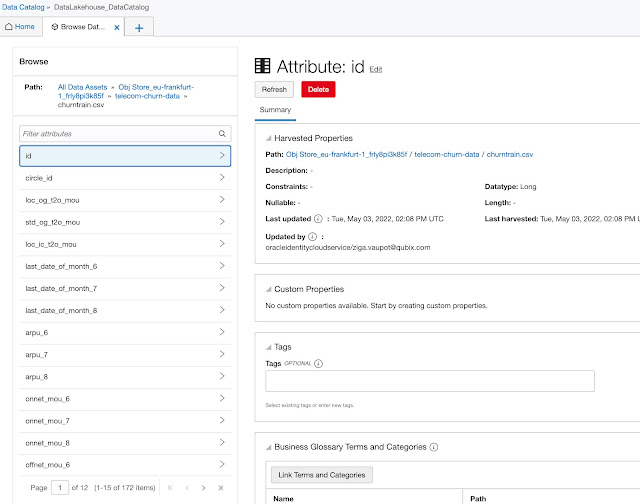
Task: Select the id attribute row
Action: [125, 156]
